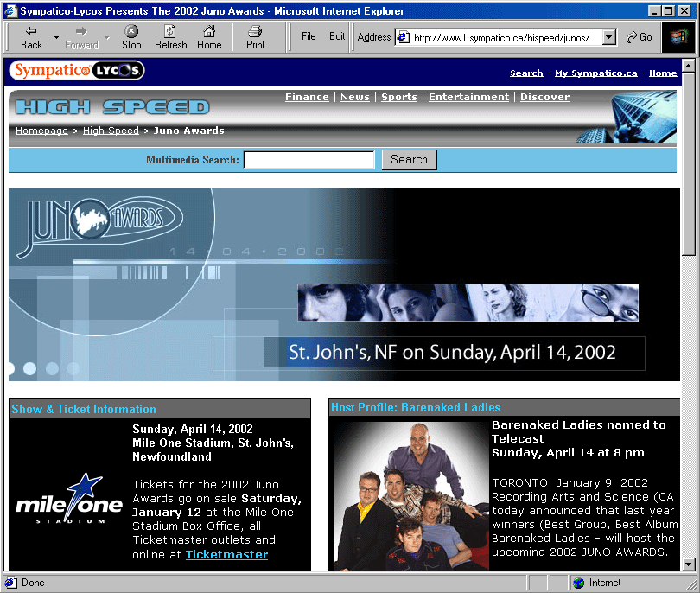Open the Ticketmaster link
The image size is (700, 593).
[226, 555]
